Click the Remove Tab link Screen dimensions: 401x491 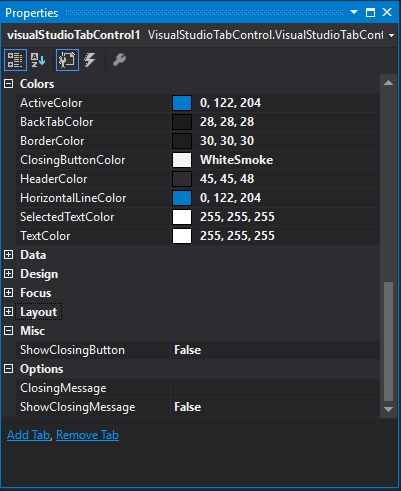point(87,435)
